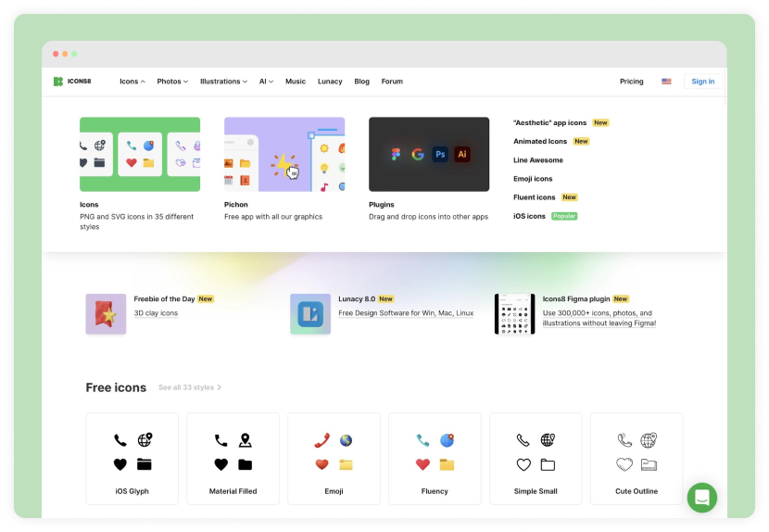Click the Emoji yellow folder icon

[347, 464]
